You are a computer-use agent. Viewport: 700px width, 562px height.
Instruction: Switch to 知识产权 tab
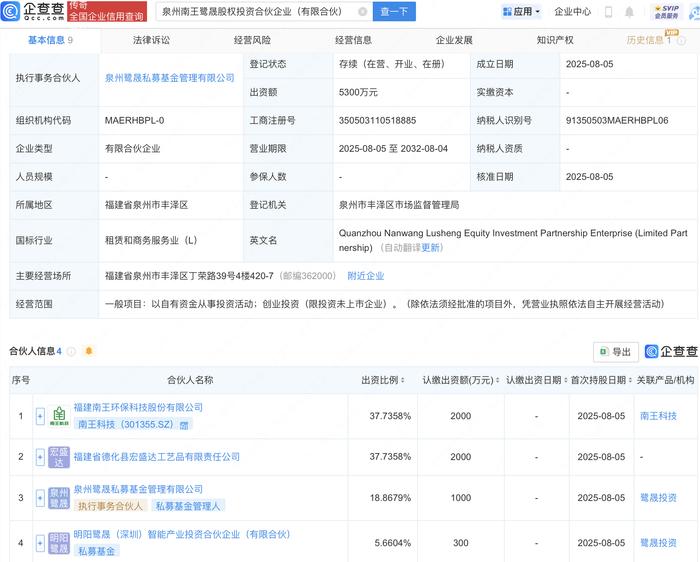coord(555,40)
